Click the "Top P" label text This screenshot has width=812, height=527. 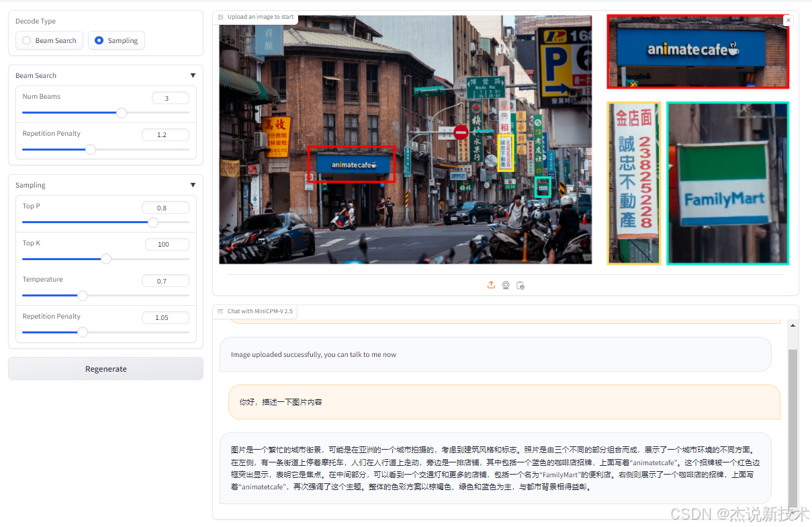(x=32, y=206)
